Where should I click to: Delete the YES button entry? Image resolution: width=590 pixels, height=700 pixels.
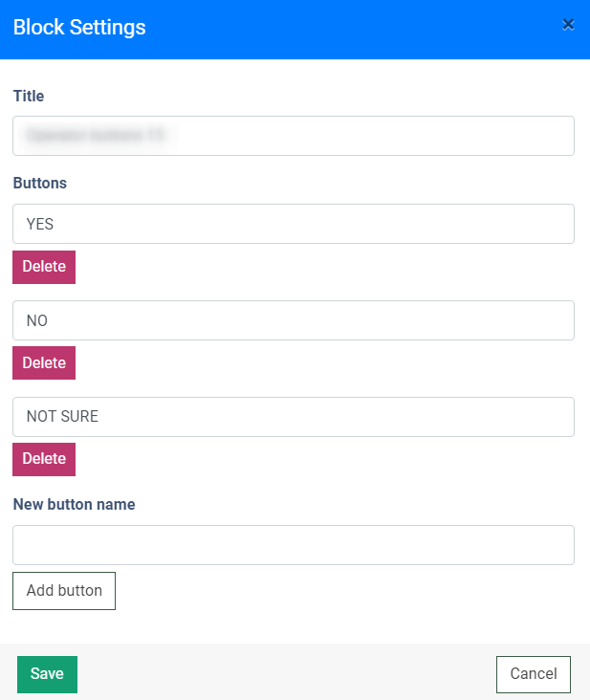pos(44,267)
